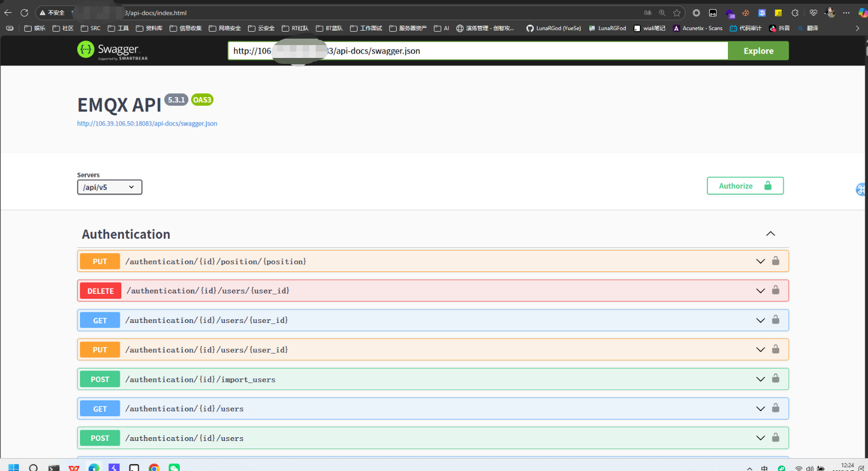The image size is (868, 471).
Task: Open the 翻译 bookmark
Action: pos(808,28)
